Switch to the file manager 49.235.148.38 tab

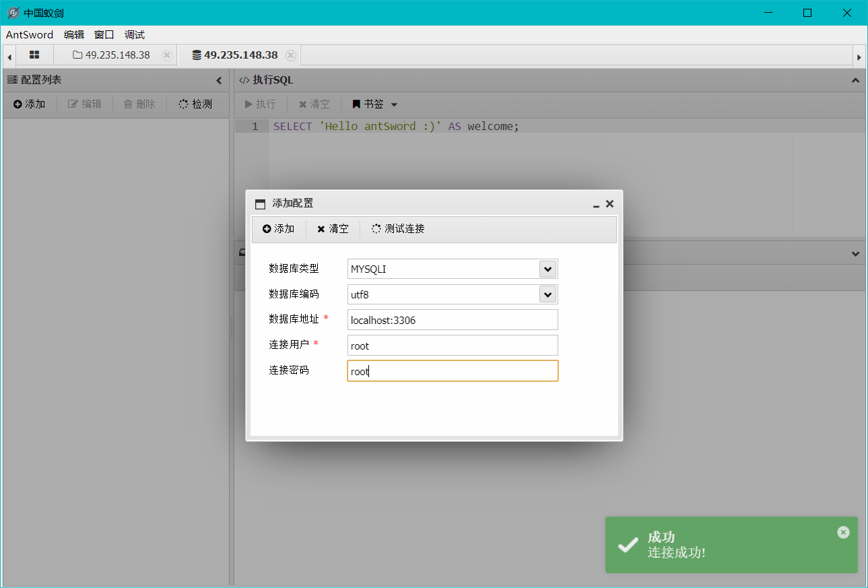point(112,55)
